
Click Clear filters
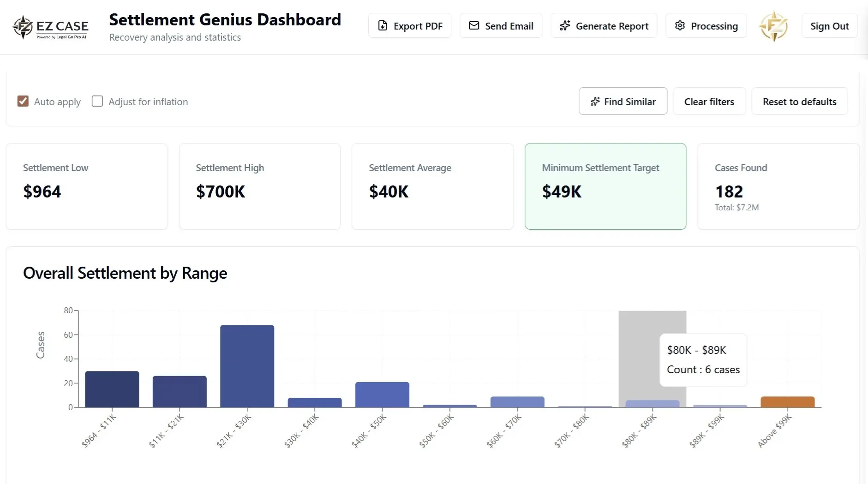(x=709, y=102)
